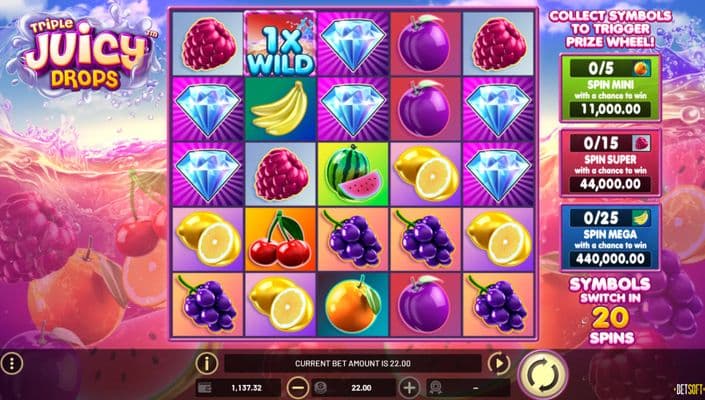This screenshot has width=705, height=400.
Task: Click the circular spin button
Action: click(543, 374)
